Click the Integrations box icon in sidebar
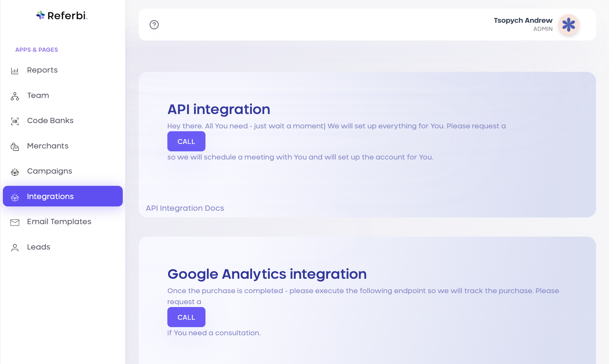The image size is (609, 364). pyautogui.click(x=15, y=197)
